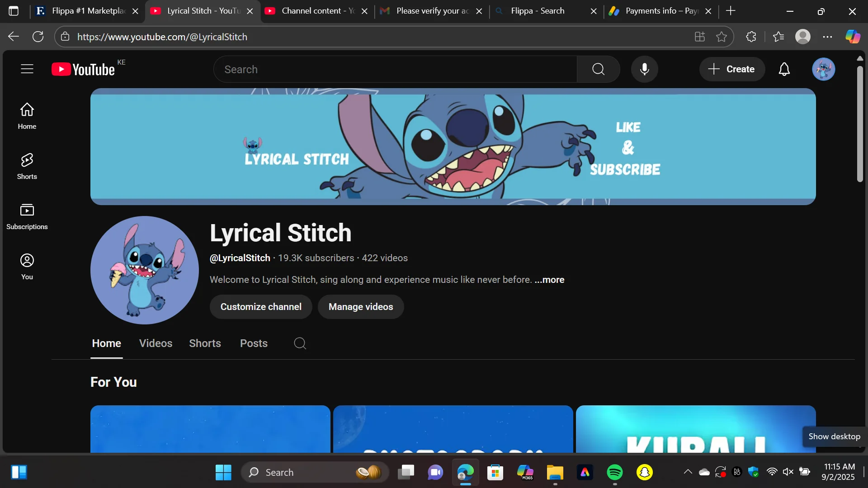Viewport: 868px width, 488px height.
Task: Click the channel profile picture
Action: tap(144, 270)
